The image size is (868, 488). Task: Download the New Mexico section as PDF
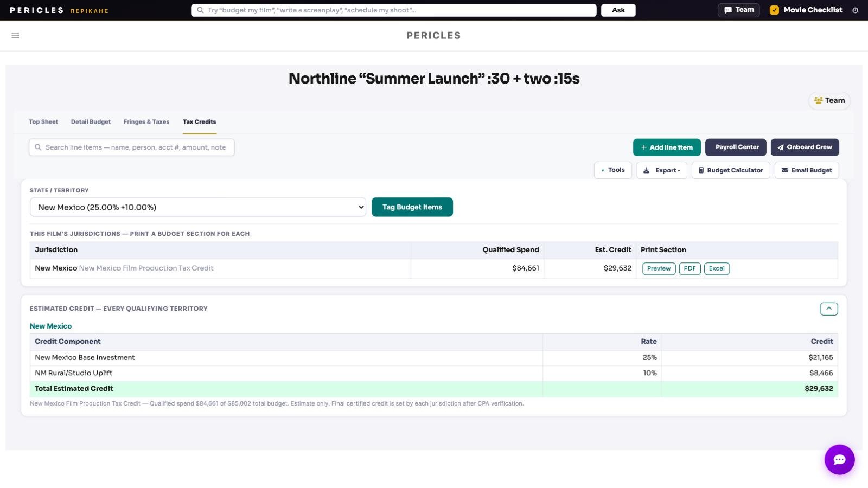coord(690,268)
